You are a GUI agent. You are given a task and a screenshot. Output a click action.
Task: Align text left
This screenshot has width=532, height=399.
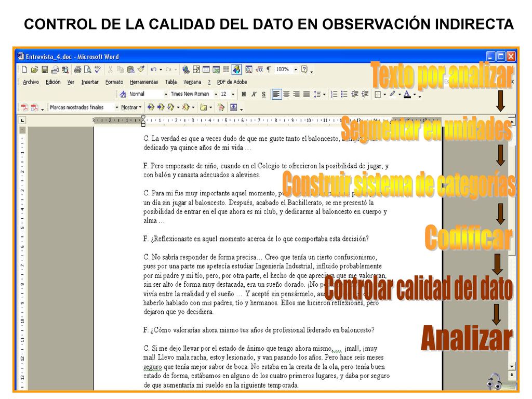(276, 95)
